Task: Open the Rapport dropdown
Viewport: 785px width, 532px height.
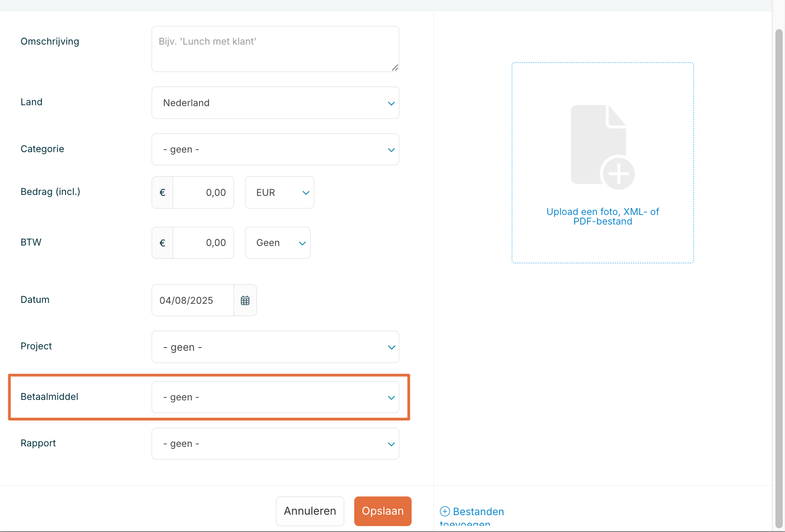Action: (275, 444)
